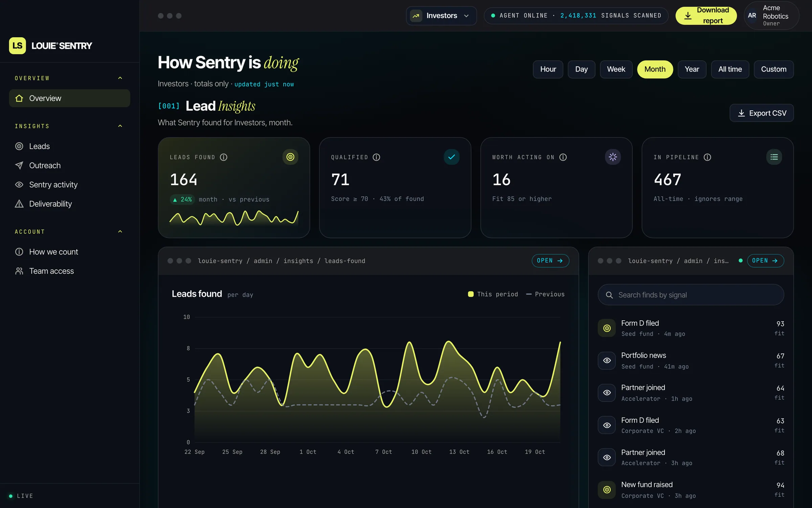
Task: Open Deliverability in sidebar
Action: [69, 204]
